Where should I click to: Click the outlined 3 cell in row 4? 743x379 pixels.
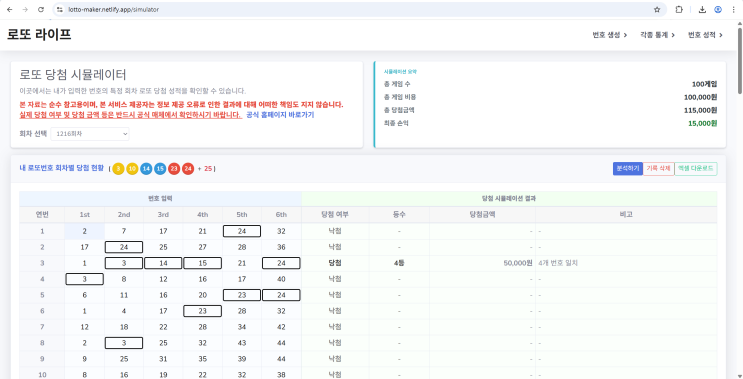click(84, 279)
